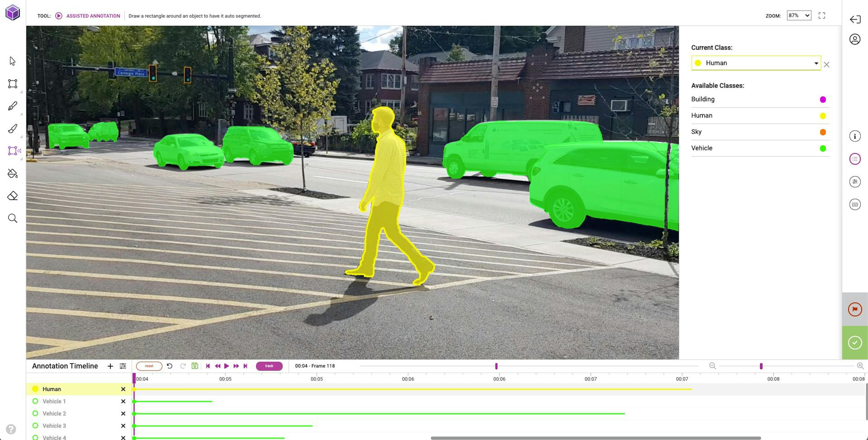
Task: Select the paint bucket fill tool
Action: (x=12, y=173)
